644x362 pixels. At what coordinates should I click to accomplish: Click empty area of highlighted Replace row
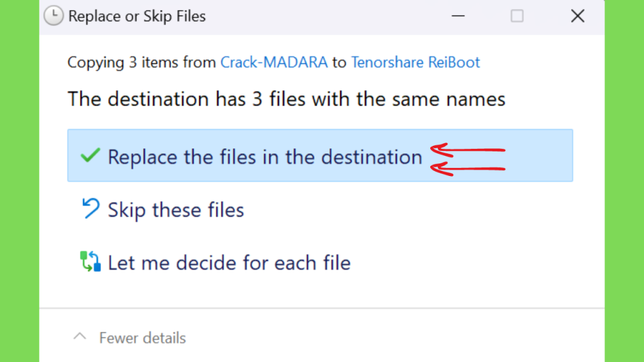539,156
